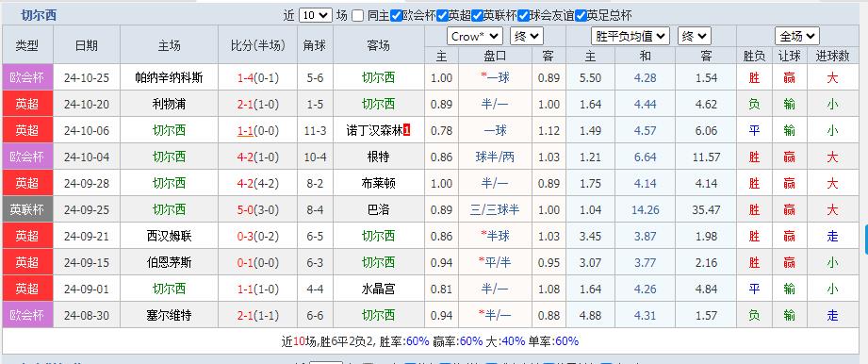Click the red card indicator beside 诺丁汉森林
Screen dimensions: 868x364
(407, 131)
